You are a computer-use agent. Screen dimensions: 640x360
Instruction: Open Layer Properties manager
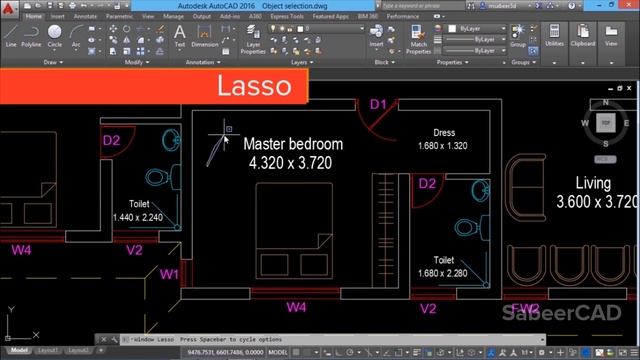point(253,39)
